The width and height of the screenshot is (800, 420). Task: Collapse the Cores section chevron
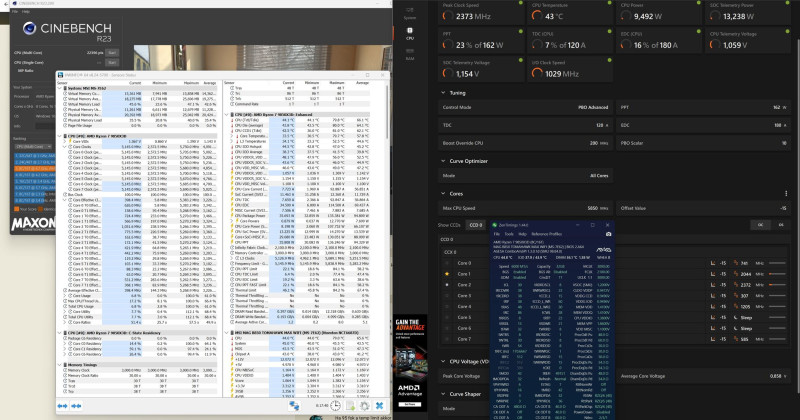click(x=443, y=194)
